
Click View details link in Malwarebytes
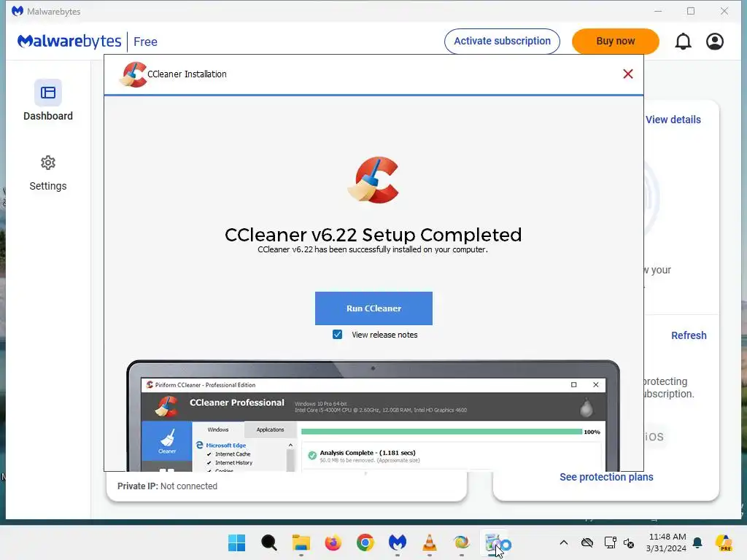(673, 120)
